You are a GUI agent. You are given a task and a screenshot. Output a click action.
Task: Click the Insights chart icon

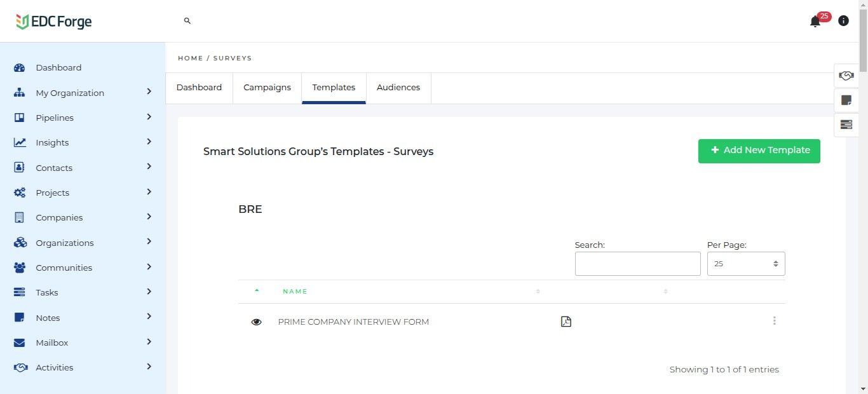click(20, 142)
